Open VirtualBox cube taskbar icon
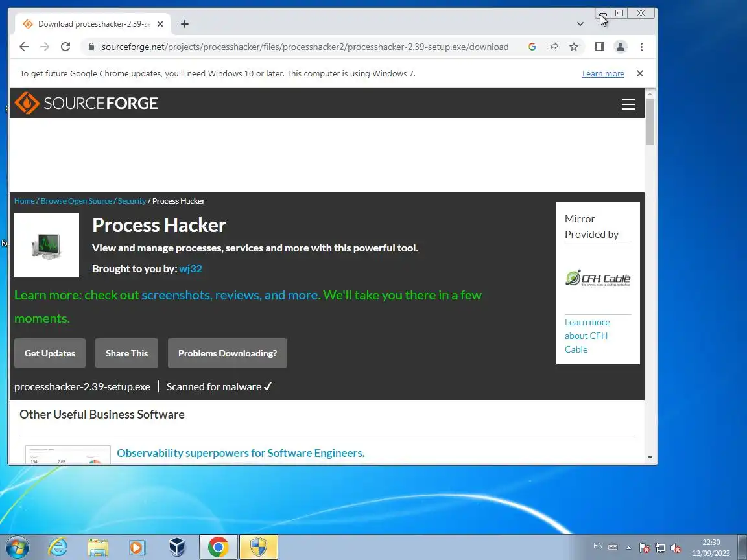Screen dimensions: 747x560 pos(177,547)
